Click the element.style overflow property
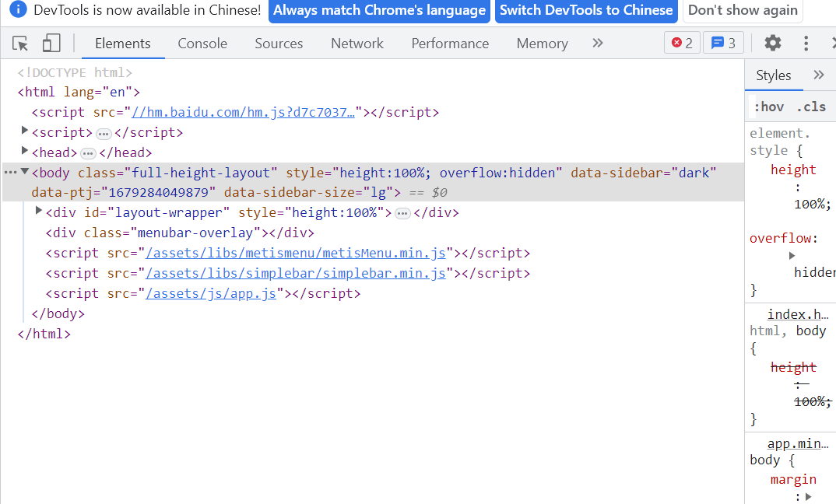Viewport: 836px width, 504px height. coord(780,238)
